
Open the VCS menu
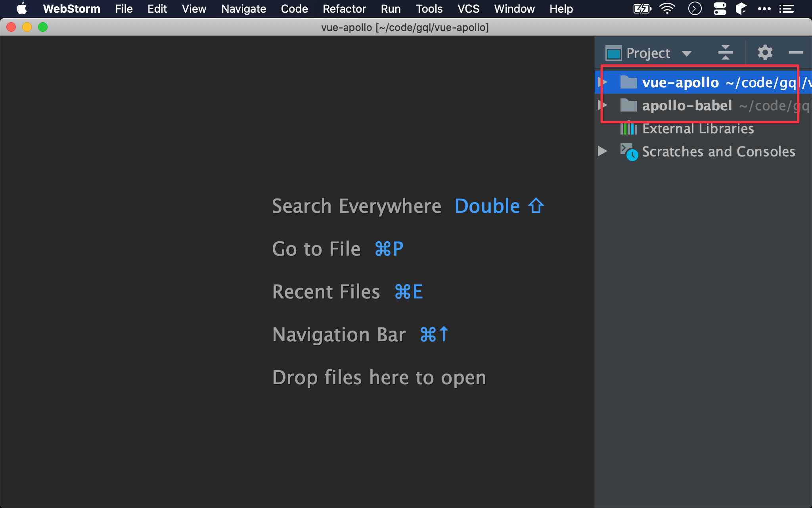[468, 9]
